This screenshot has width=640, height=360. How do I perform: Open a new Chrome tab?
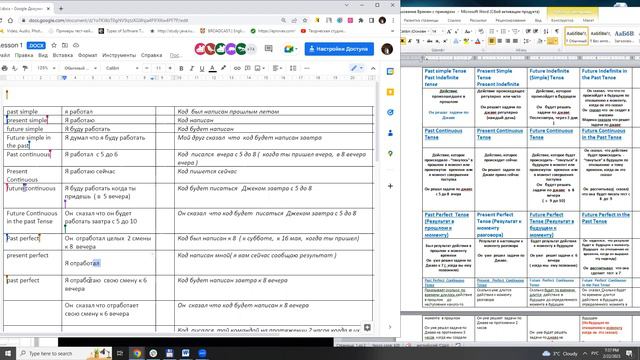click(61, 8)
